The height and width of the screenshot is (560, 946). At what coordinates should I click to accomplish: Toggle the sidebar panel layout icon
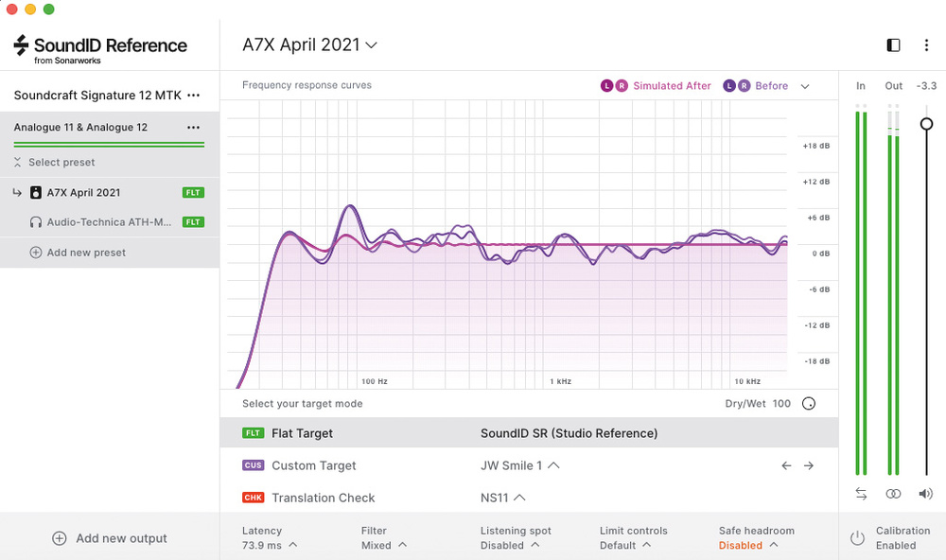[x=893, y=45]
